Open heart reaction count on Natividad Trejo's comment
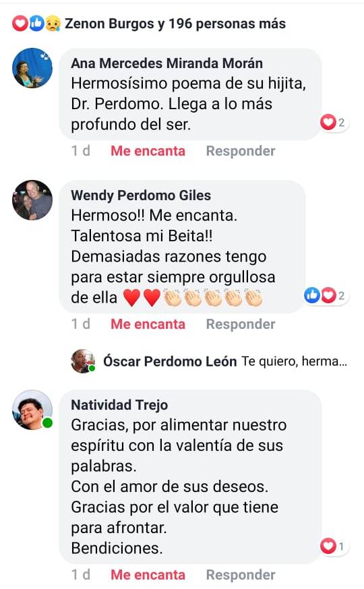 [x=334, y=546]
